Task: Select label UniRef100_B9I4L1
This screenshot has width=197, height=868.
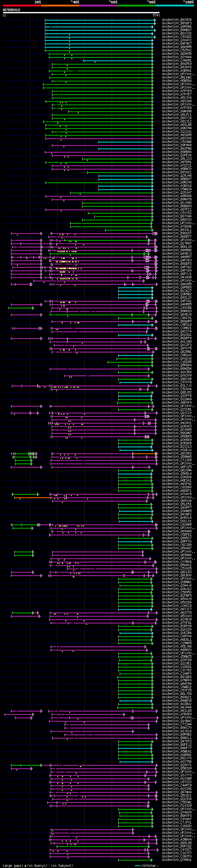Action: tap(177, 230)
